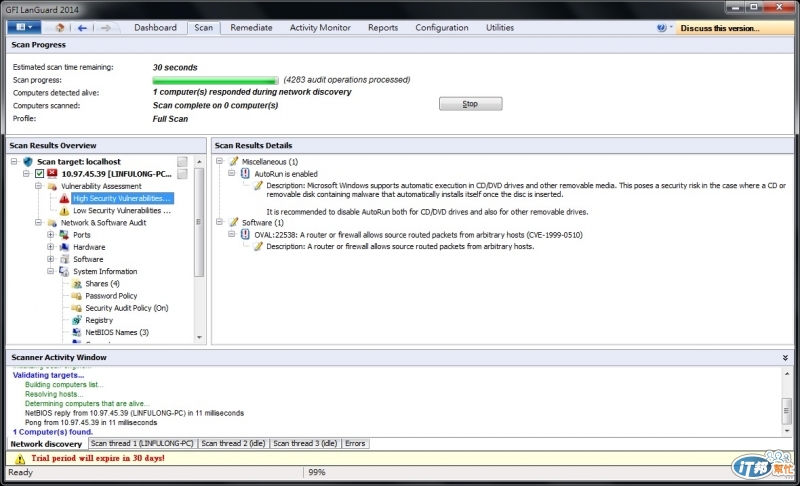Select the OVAL:22538 router vulnerability entry
The width and height of the screenshot is (800, 486).
tap(418, 235)
